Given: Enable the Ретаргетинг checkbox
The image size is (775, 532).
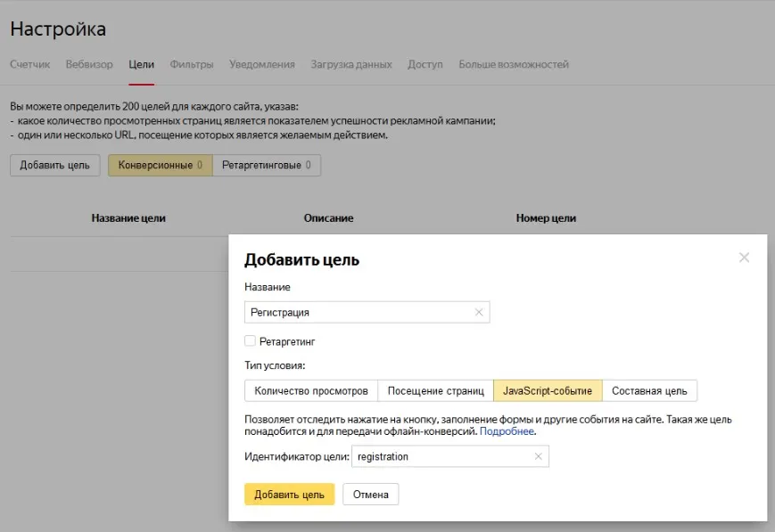Looking at the screenshot, I should click(251, 339).
